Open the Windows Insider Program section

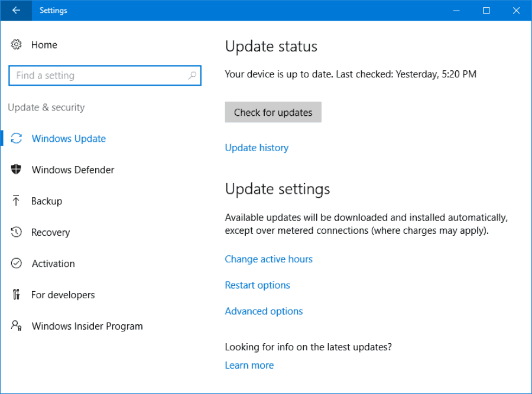click(x=87, y=326)
